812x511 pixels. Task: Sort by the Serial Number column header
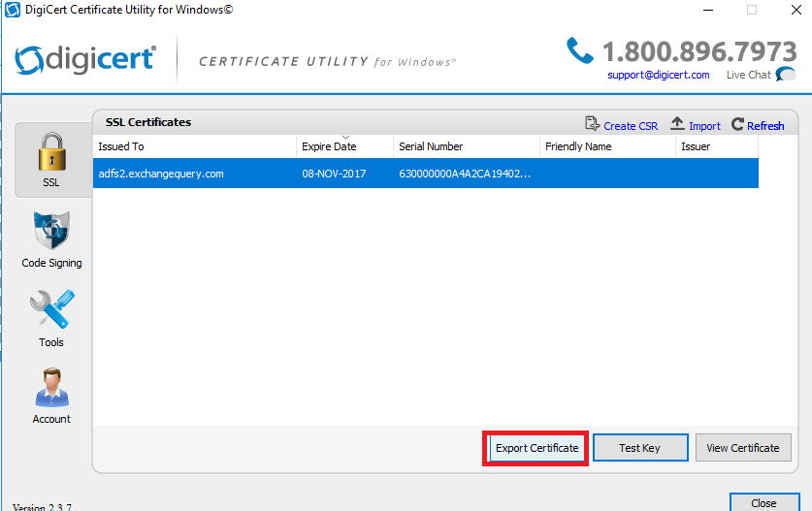point(467,146)
